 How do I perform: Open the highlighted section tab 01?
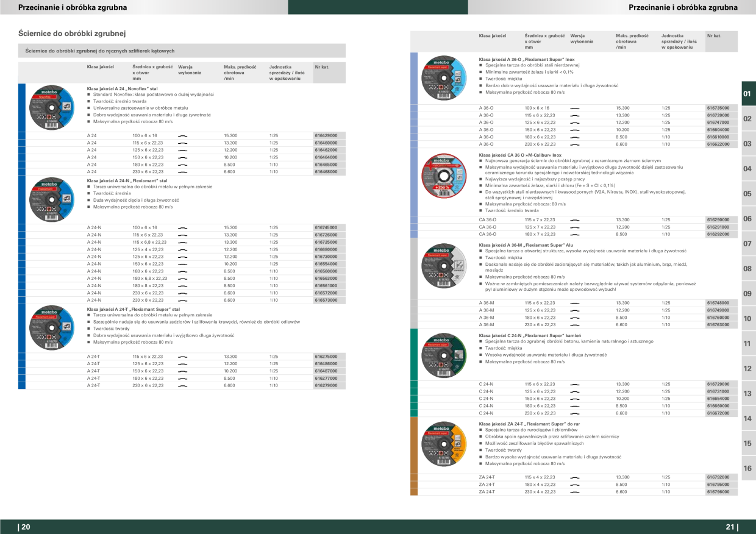[x=748, y=94]
